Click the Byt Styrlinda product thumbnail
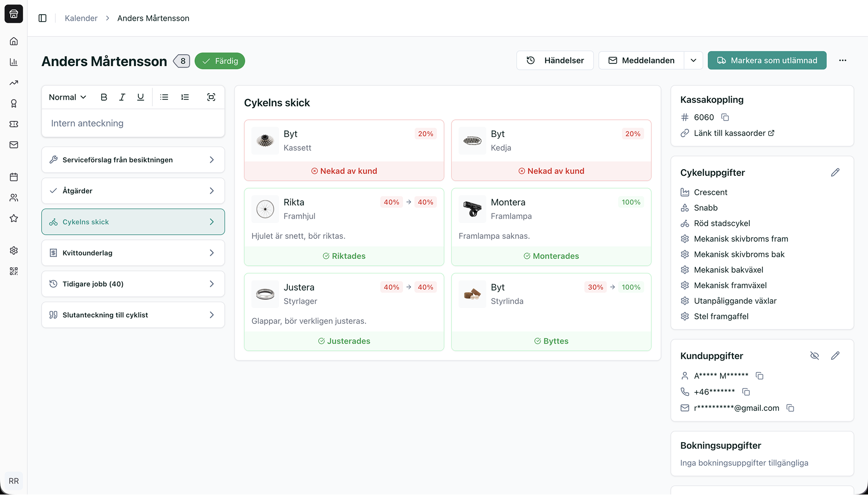 pos(472,294)
